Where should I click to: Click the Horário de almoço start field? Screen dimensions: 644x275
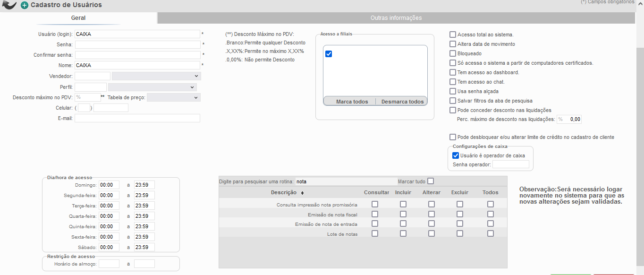point(109,264)
